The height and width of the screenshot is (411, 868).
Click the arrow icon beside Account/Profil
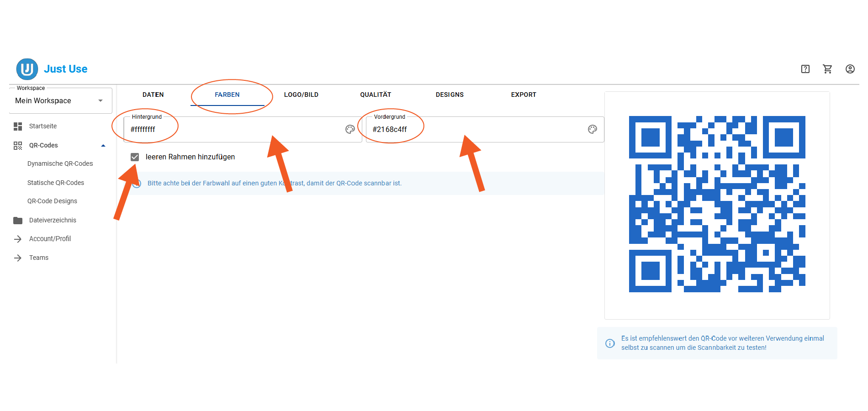pos(18,239)
